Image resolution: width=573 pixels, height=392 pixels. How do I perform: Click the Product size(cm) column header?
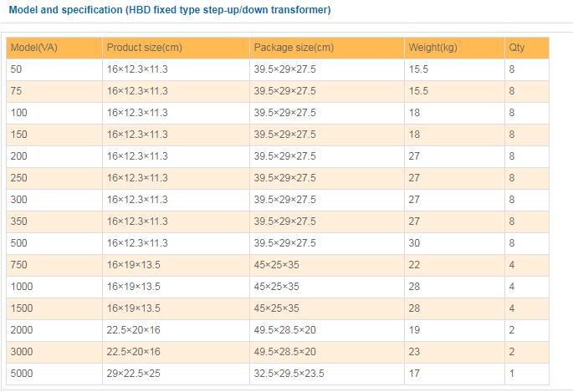[177, 48]
